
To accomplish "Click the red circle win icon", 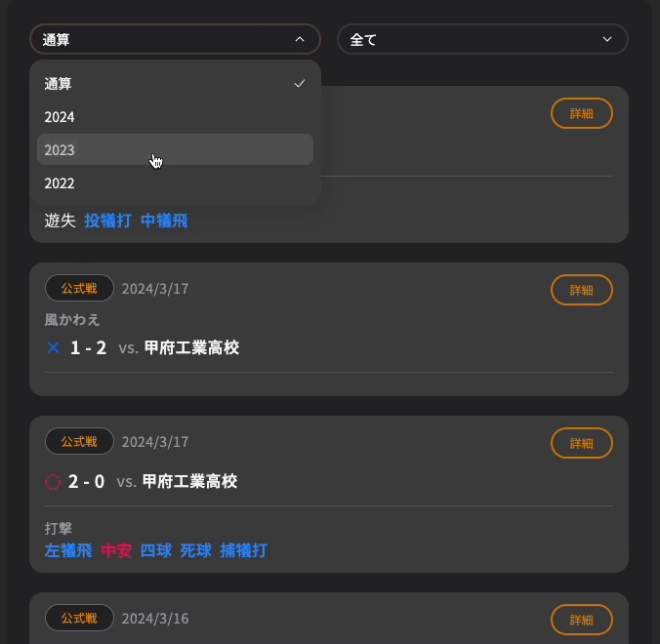I will [x=53, y=482].
